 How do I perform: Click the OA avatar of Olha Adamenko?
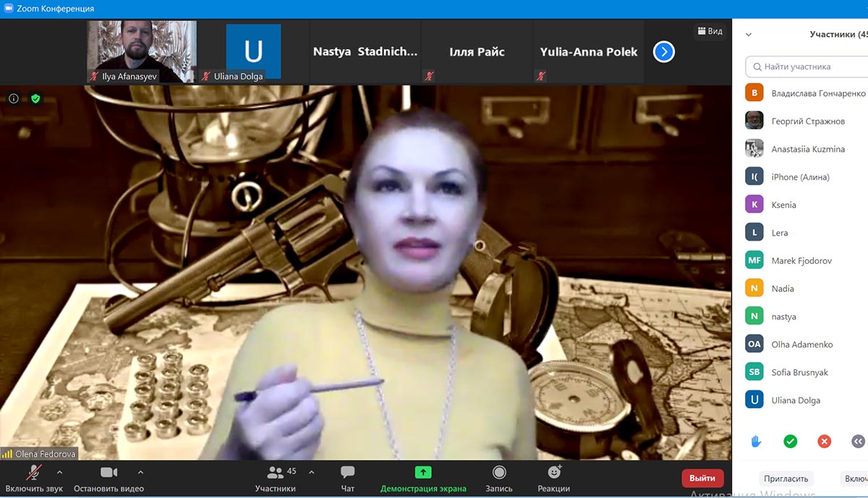(x=754, y=344)
